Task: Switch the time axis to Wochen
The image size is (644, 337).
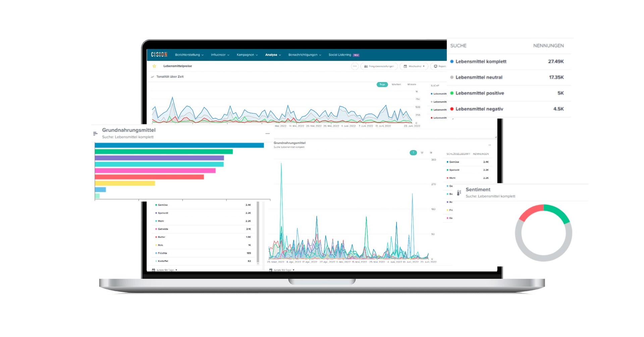Action: click(397, 85)
